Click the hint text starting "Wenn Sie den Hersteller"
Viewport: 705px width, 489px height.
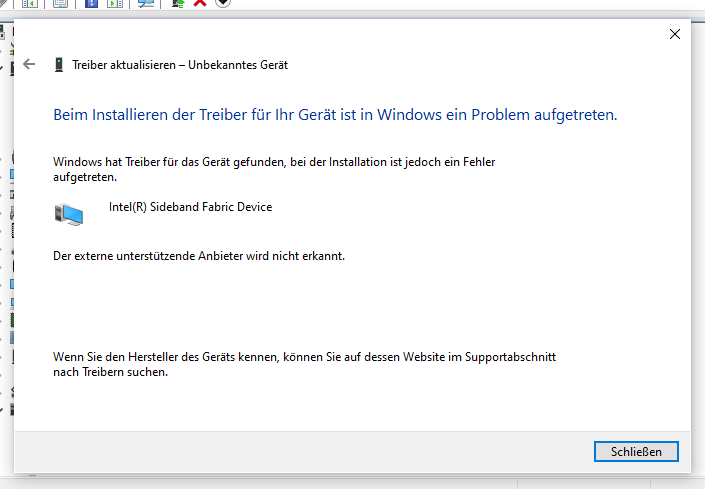click(x=304, y=365)
